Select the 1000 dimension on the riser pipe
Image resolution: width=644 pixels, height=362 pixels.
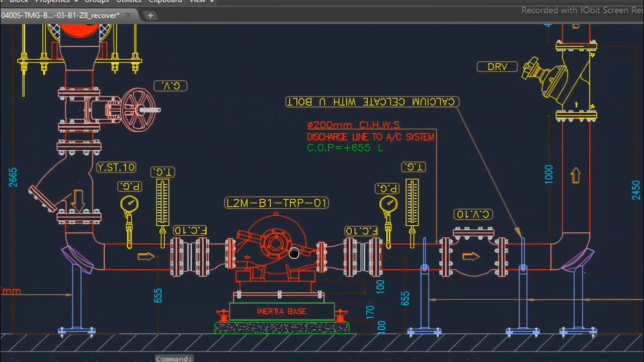(x=548, y=174)
